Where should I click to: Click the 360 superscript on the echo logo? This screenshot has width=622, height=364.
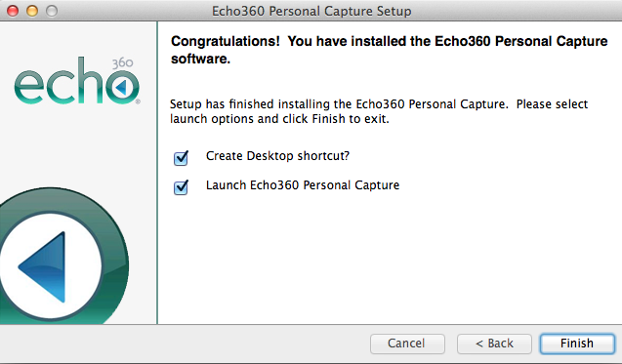coord(122,63)
